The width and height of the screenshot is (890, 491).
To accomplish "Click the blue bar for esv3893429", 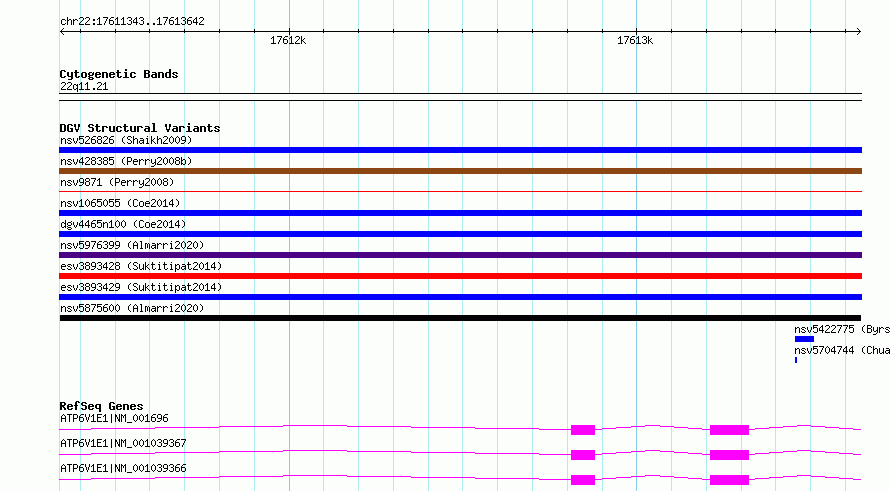I will click(x=460, y=297).
